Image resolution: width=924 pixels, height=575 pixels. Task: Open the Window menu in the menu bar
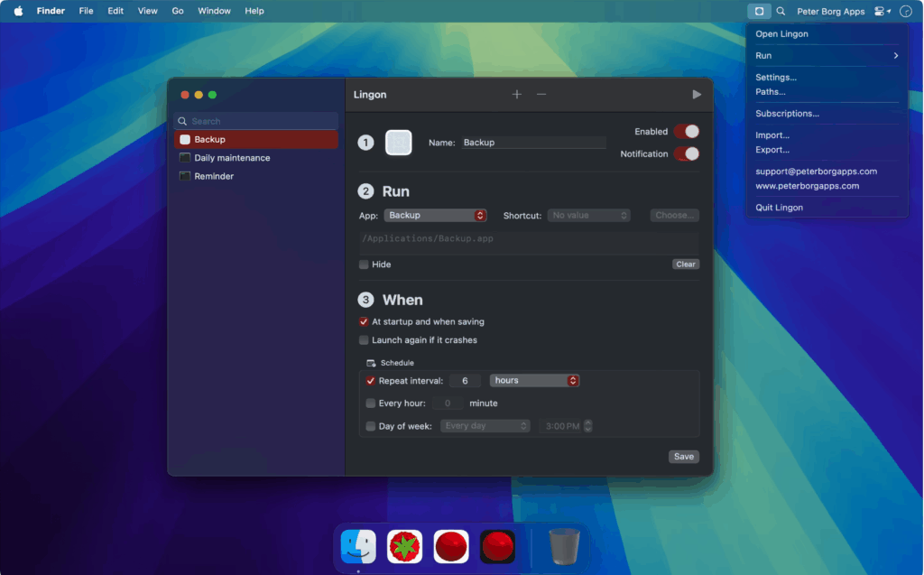click(214, 10)
